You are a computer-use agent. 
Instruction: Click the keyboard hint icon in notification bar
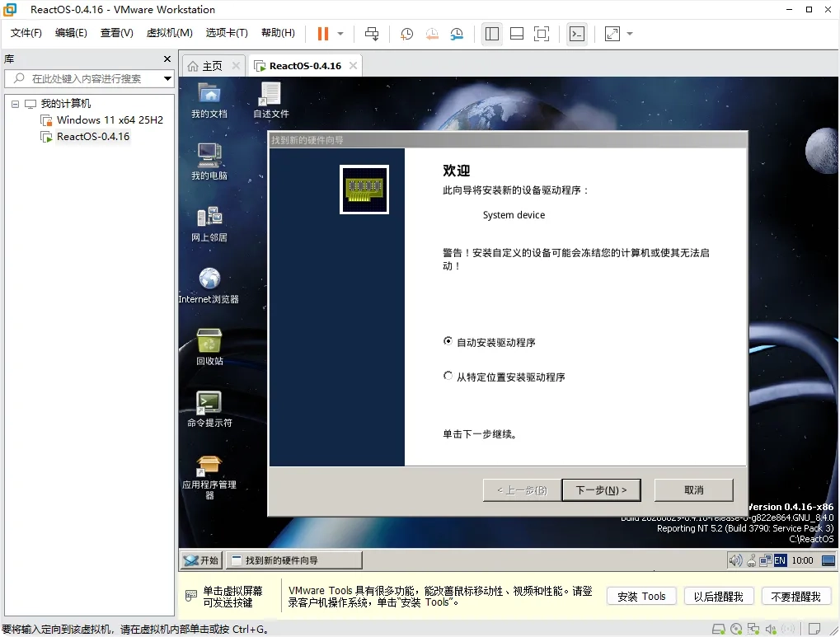[190, 596]
